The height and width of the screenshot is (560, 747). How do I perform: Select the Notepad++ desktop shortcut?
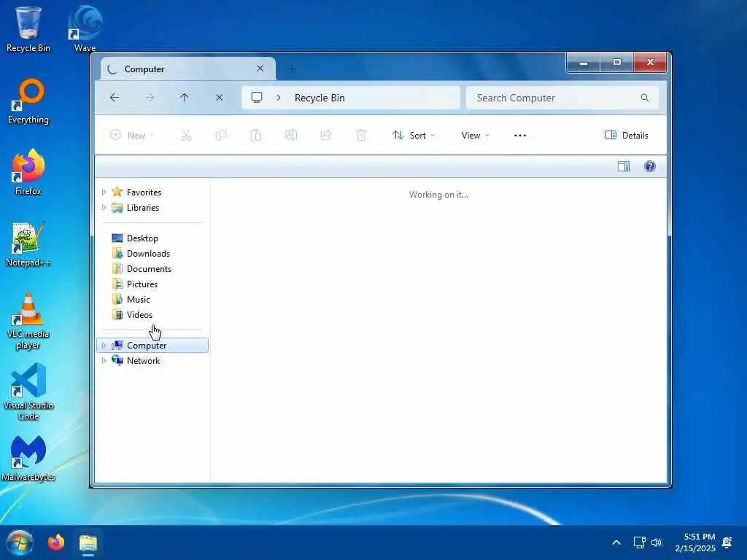pyautogui.click(x=28, y=244)
